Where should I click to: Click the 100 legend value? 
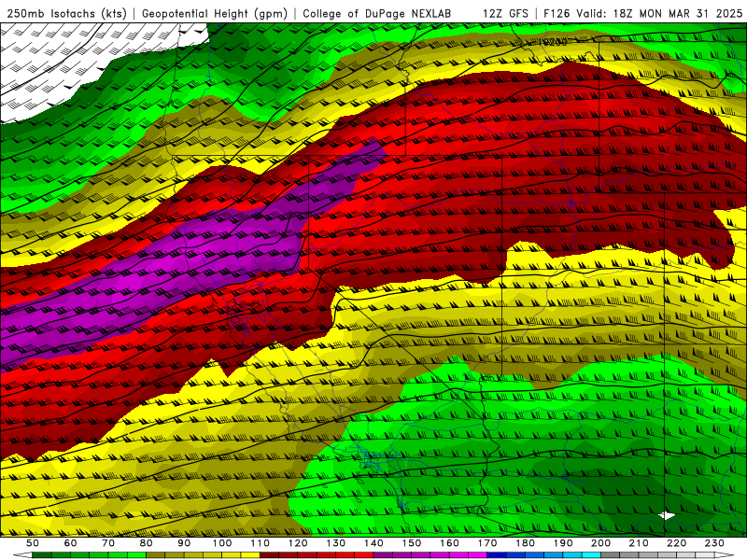pyautogui.click(x=222, y=543)
